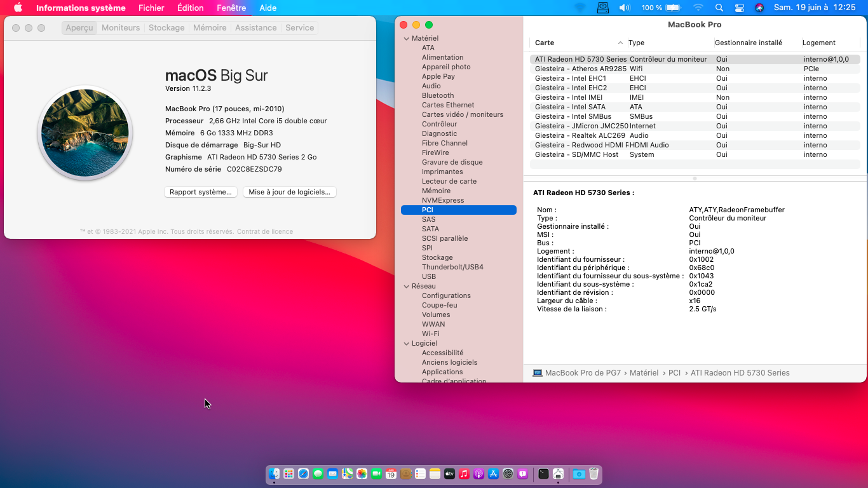Viewport: 868px width, 488px height.
Task: Open the Informations système app menu
Action: (x=81, y=8)
